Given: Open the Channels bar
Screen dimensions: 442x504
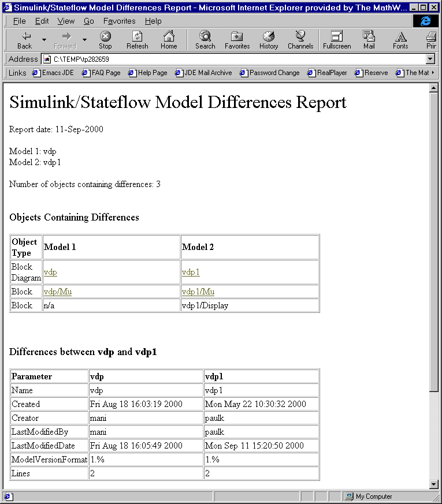Looking at the screenshot, I should point(300,40).
